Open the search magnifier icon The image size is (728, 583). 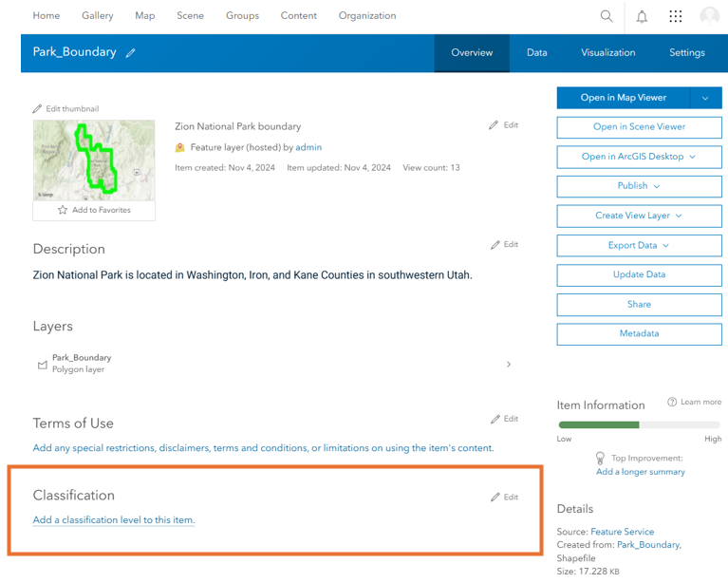(x=607, y=16)
